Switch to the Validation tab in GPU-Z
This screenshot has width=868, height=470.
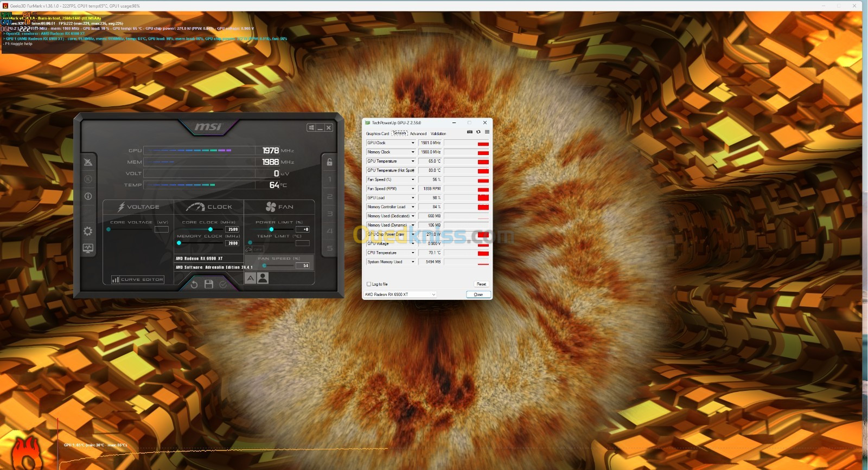[x=438, y=133]
